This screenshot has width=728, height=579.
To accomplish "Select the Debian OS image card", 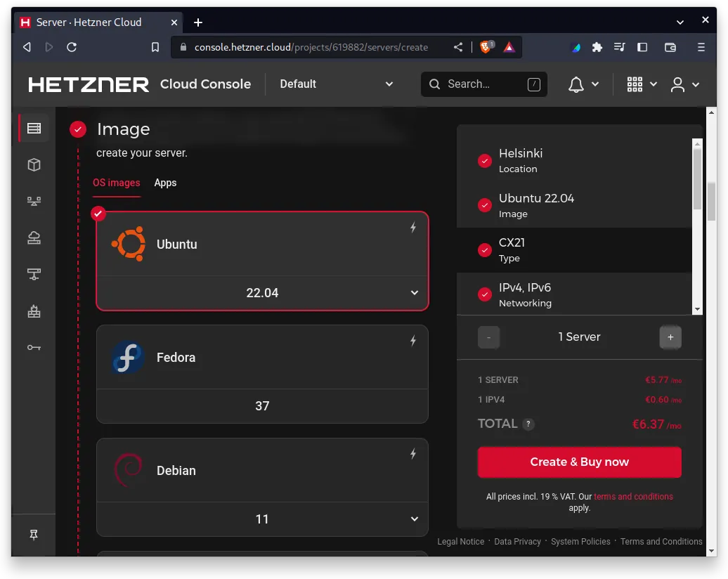I will (262, 471).
